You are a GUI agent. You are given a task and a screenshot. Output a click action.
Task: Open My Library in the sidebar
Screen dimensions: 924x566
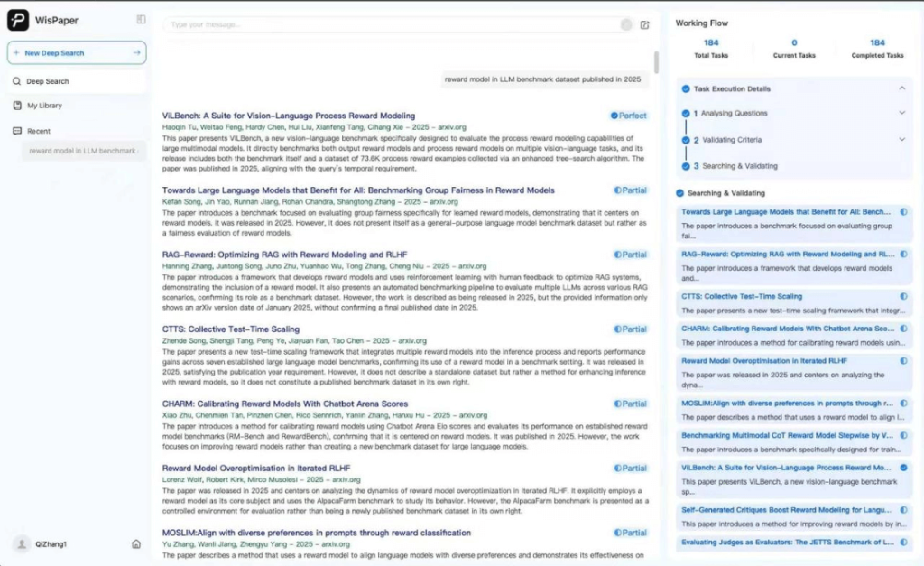coord(44,106)
